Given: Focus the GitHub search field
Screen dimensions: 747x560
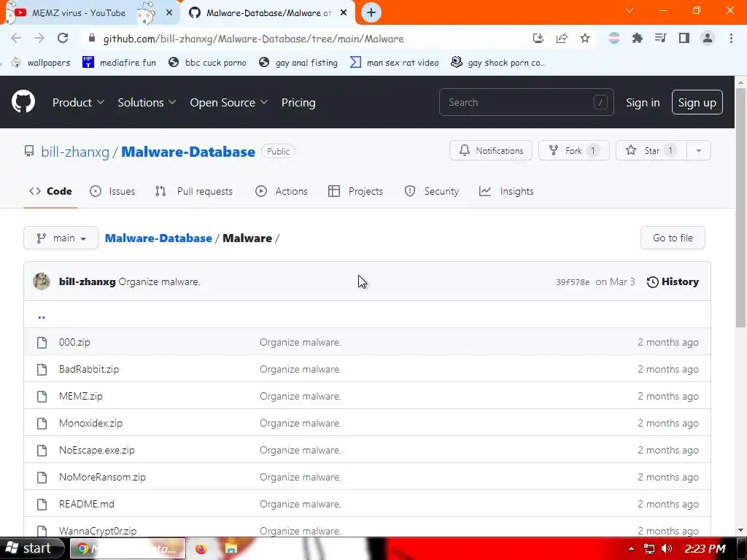Looking at the screenshot, I should 527,102.
